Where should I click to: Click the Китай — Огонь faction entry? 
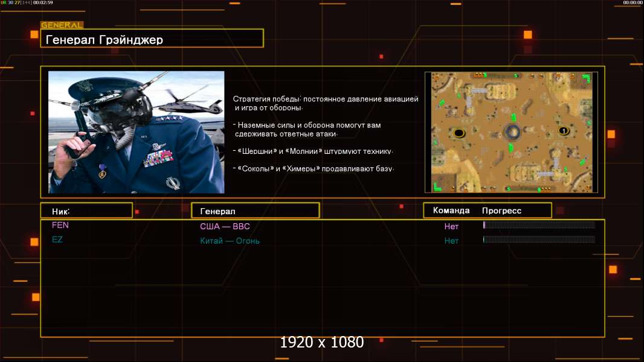point(230,241)
